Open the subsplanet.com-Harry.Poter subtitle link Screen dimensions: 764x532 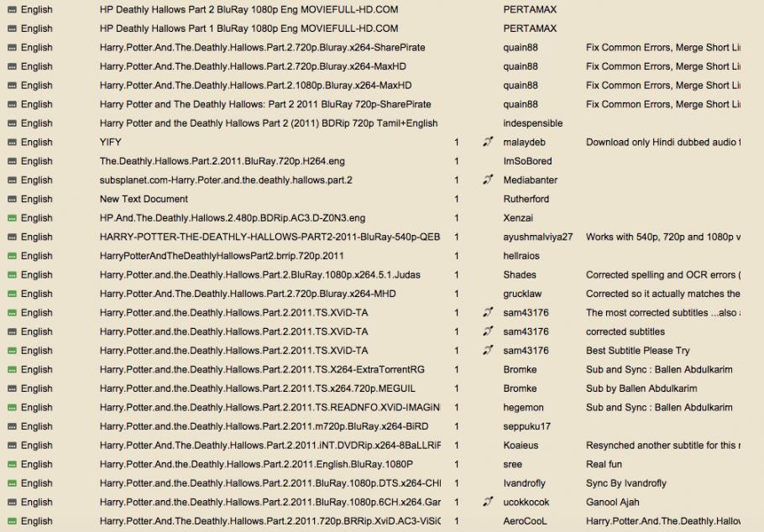[226, 180]
